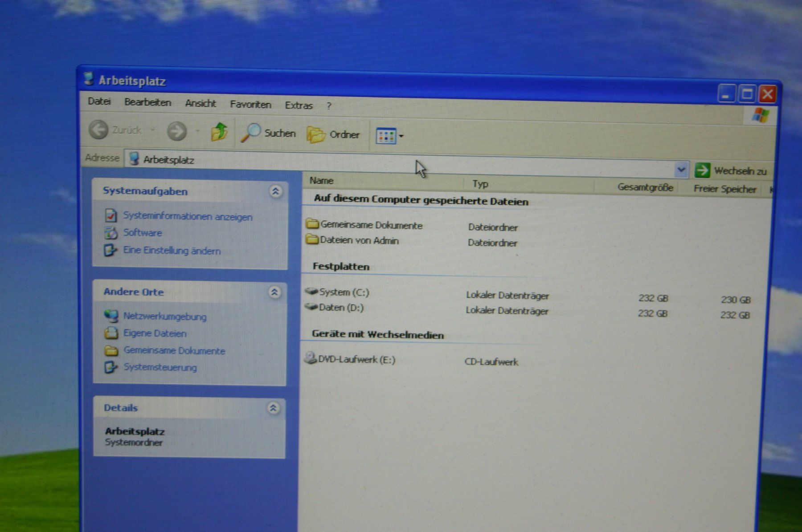This screenshot has height=532, width=802.
Task: Click the Windows flag logo
Action: tap(760, 115)
